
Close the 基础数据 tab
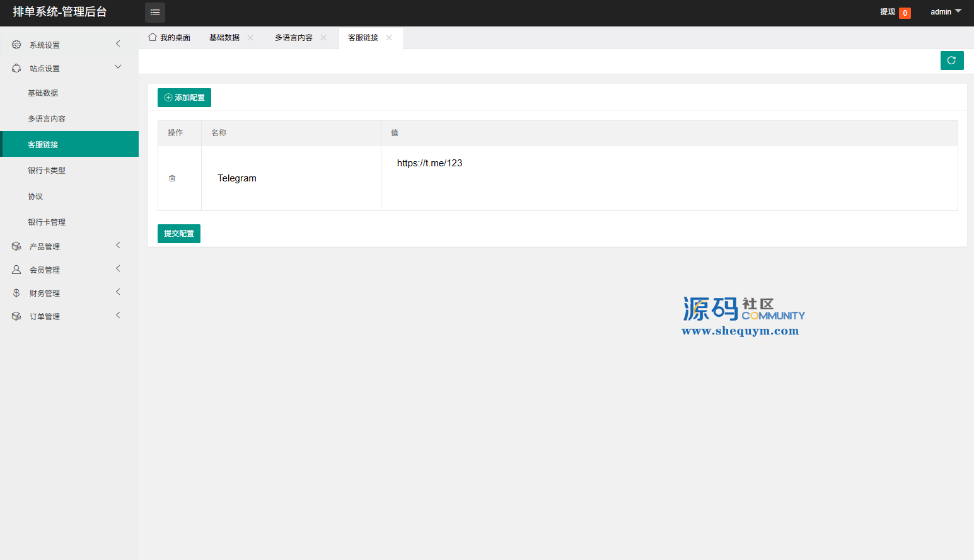point(250,38)
